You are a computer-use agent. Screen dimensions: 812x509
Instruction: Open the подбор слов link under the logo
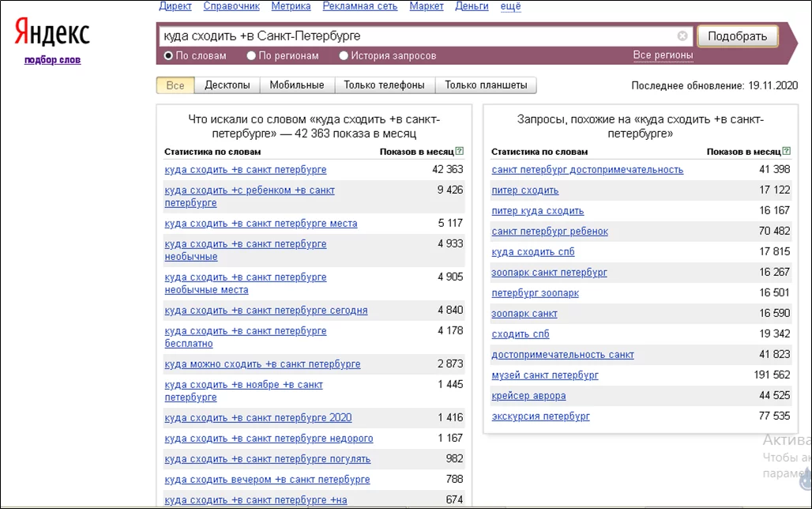coord(52,59)
